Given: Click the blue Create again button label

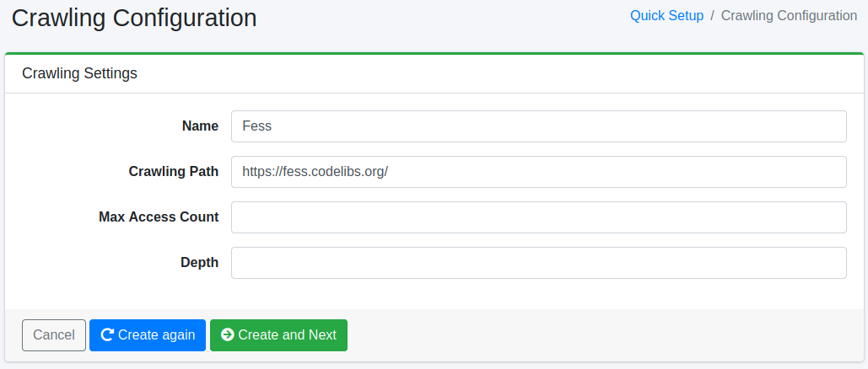Looking at the screenshot, I should (x=157, y=335).
